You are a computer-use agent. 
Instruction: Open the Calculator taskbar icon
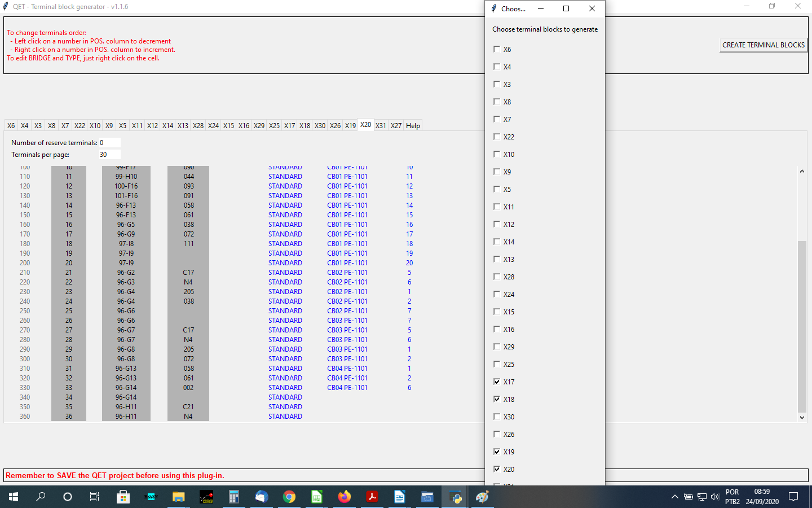(233, 497)
